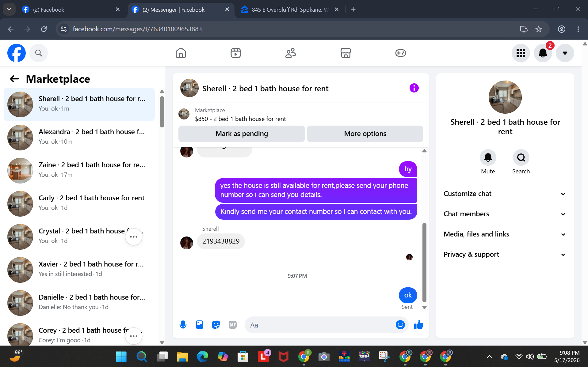Open the Facebook menu grid icon
Viewport: 588px width, 367px height.
tap(521, 53)
